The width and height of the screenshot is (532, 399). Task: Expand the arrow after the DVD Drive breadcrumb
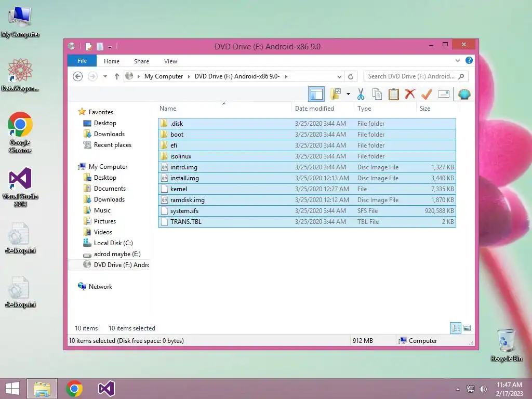point(286,76)
